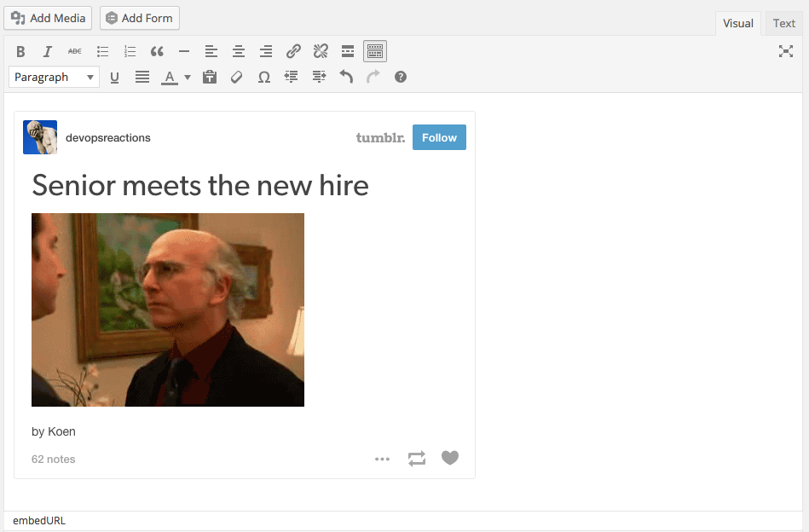Toggle bold formatting

pos(20,52)
